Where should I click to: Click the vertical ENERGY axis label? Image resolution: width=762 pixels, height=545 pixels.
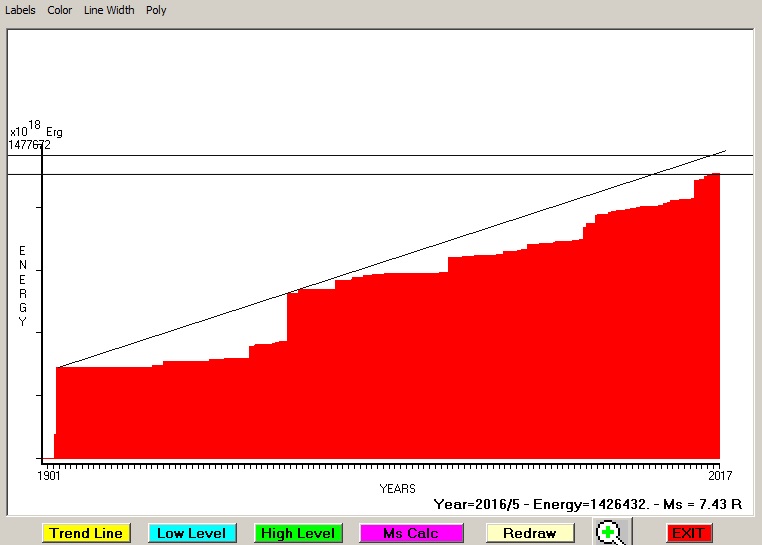click(x=22, y=285)
